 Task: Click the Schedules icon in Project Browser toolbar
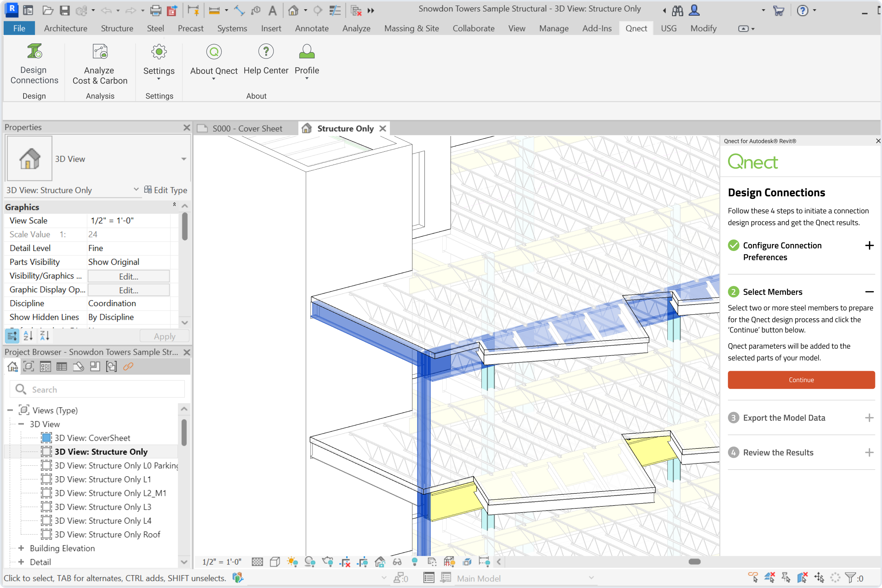[61, 366]
